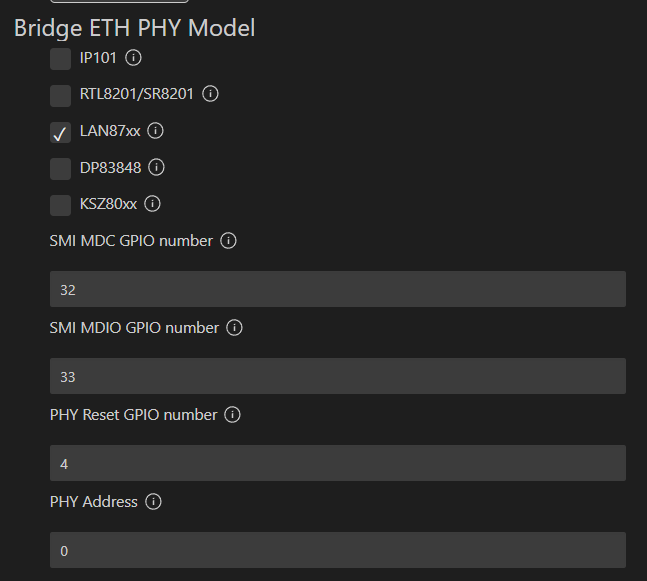The image size is (647, 581).
Task: Focus the SMI MDIO GPIO input showing 33
Action: (338, 376)
